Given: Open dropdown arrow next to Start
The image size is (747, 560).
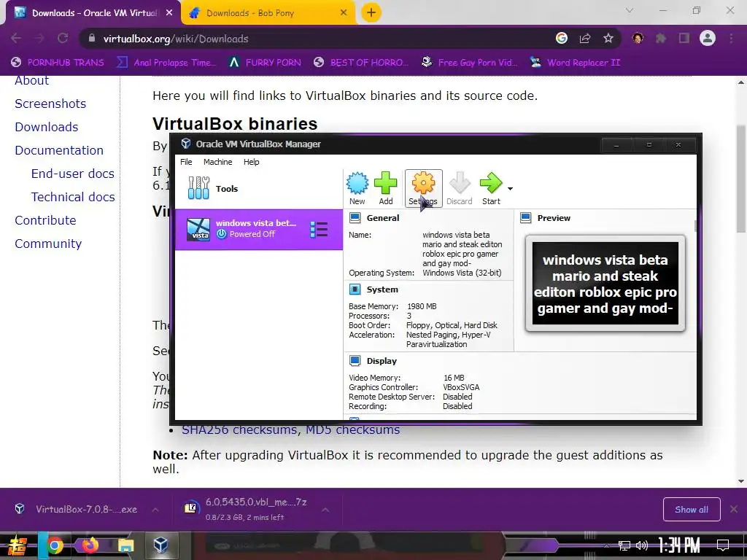Looking at the screenshot, I should [510, 189].
